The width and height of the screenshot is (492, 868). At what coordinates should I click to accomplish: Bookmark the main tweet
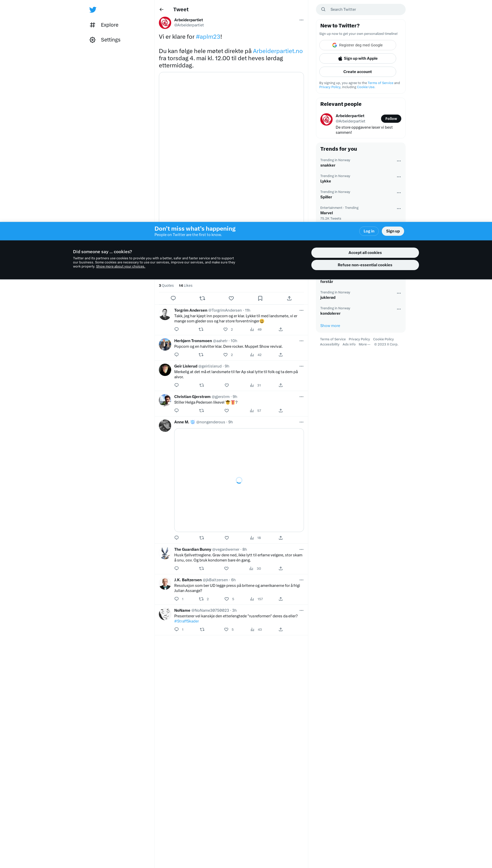[x=260, y=298]
